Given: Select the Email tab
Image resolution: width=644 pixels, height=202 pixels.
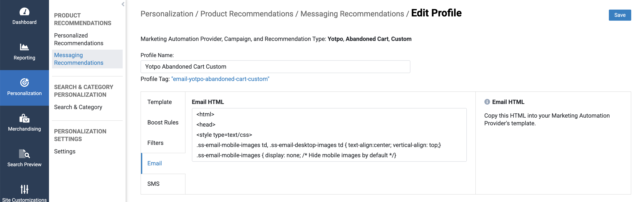Looking at the screenshot, I should 154,163.
